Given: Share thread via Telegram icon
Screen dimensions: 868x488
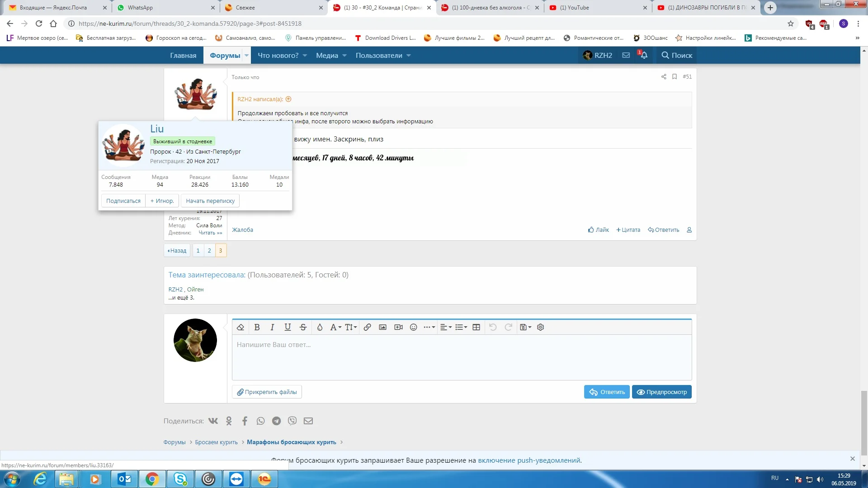Looking at the screenshot, I should [276, 421].
